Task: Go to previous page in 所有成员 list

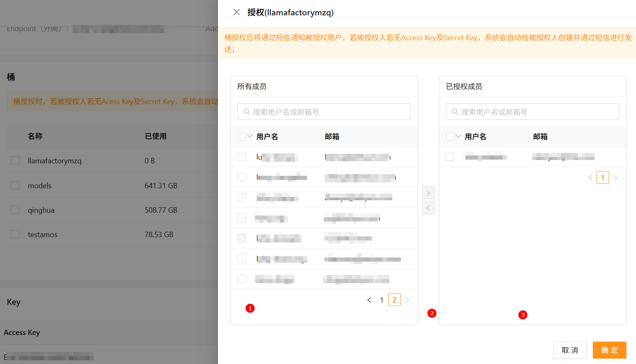Action: click(369, 300)
